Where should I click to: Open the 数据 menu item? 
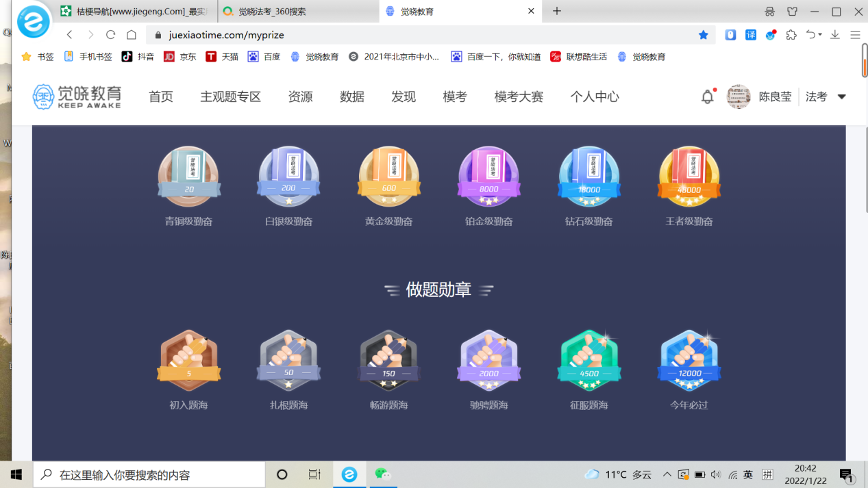352,97
